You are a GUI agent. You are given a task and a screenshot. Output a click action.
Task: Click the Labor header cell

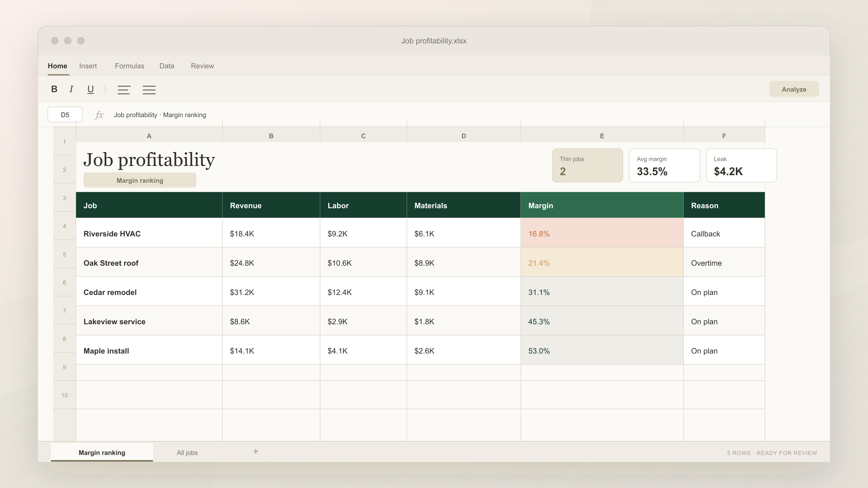(x=363, y=205)
